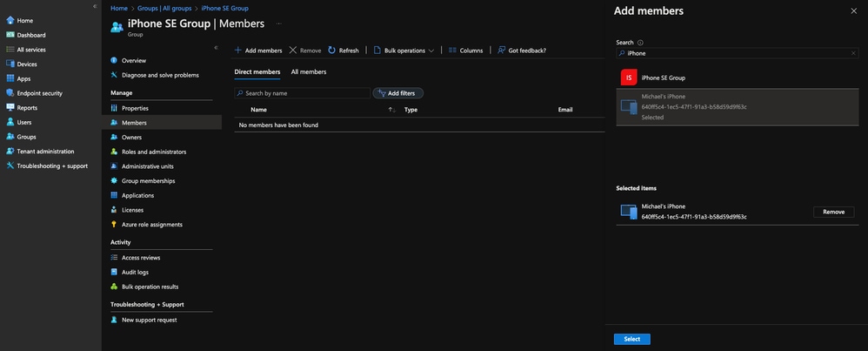Screen dimensions: 868x351
Task: Open the Columns toolbar option
Action: click(x=465, y=51)
